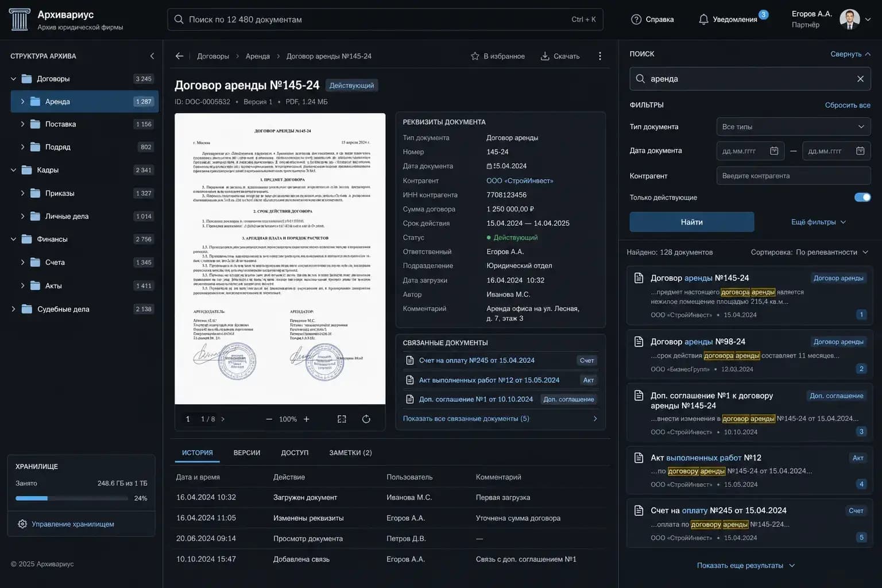Go to Аренда breadcrumb

click(258, 56)
